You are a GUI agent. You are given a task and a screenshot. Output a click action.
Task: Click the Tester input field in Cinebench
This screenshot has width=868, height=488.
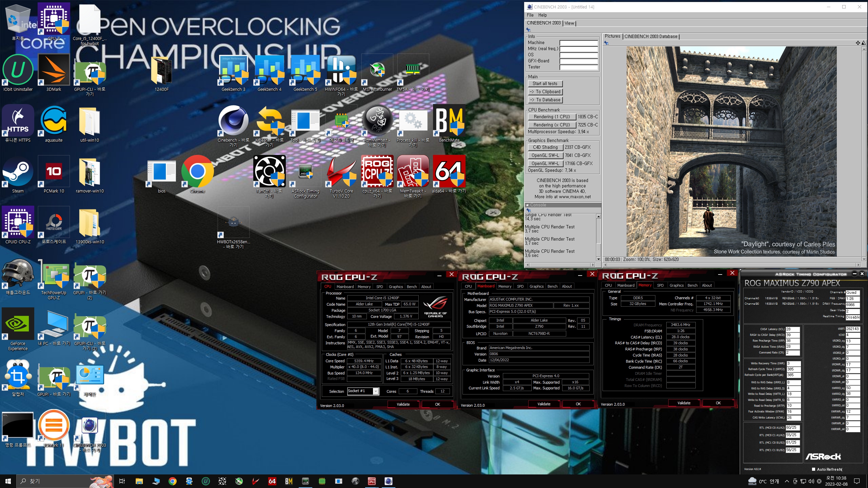coord(578,67)
